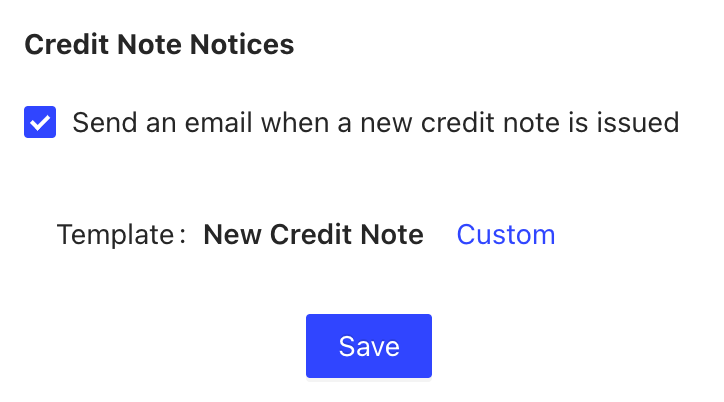Customize the New Credit Note template

[505, 235]
